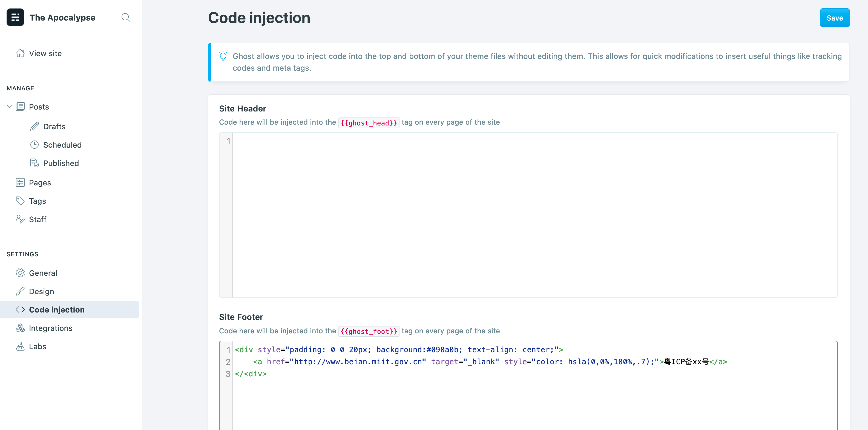Click the {{ghost_foot}} code tag
Image resolution: width=868 pixels, height=430 pixels.
tap(369, 331)
